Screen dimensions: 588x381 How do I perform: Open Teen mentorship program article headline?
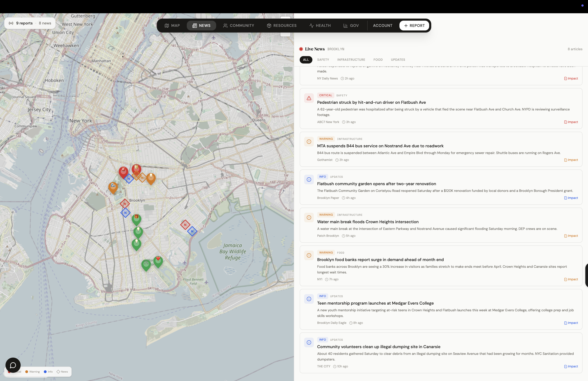(375, 303)
